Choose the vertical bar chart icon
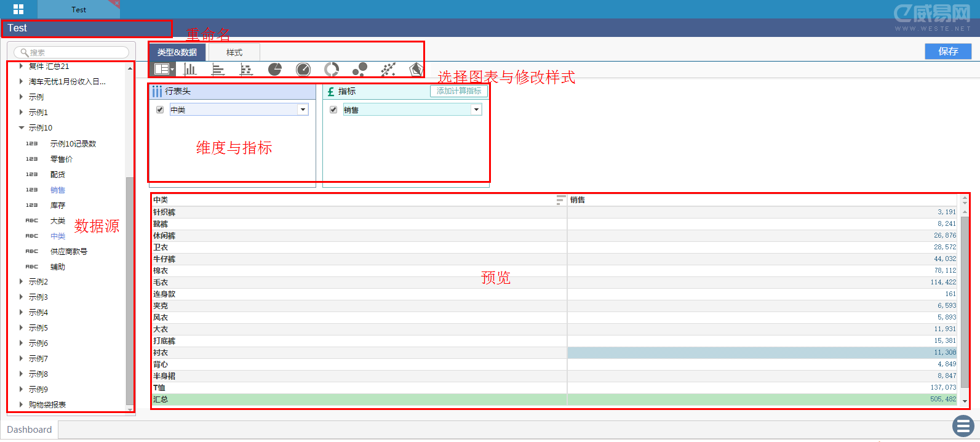The image size is (980, 442). point(190,69)
